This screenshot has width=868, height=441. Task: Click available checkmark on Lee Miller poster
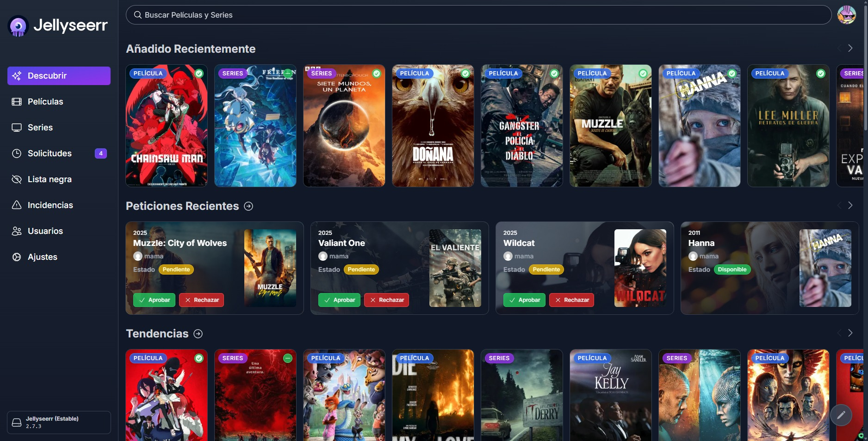pyautogui.click(x=820, y=73)
